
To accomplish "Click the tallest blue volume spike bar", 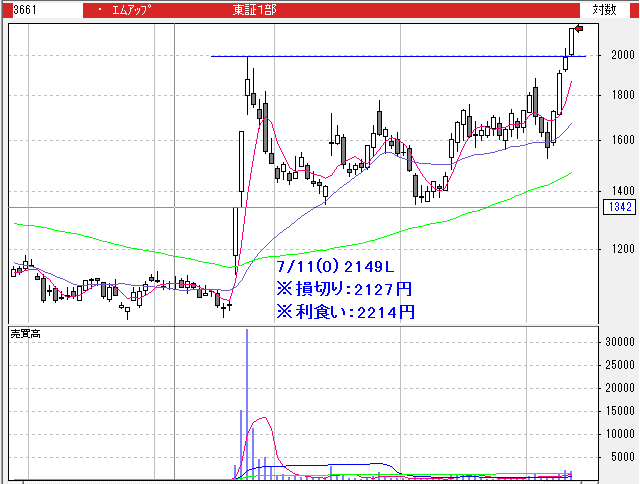I will [x=247, y=400].
